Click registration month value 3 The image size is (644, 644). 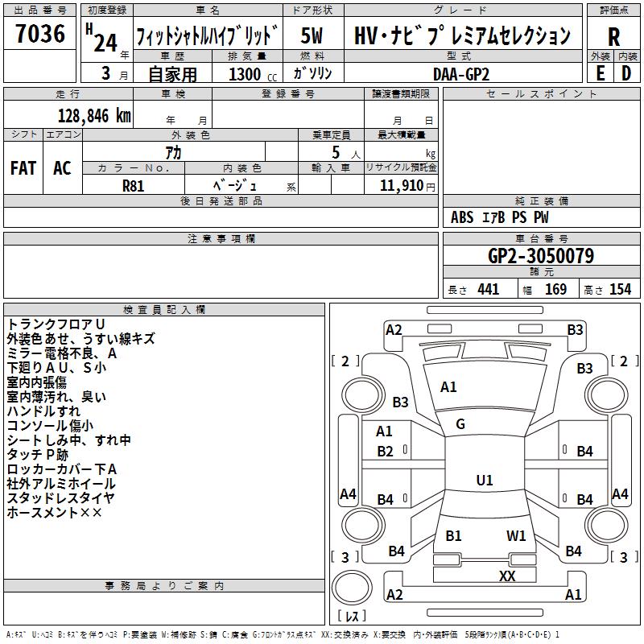pyautogui.click(x=106, y=73)
